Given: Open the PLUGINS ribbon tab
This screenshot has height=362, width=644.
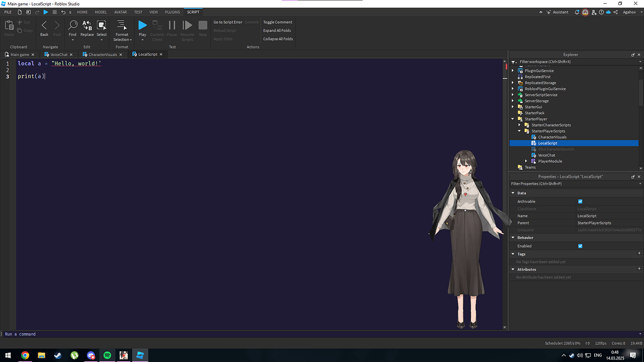Looking at the screenshot, I should coord(172,12).
